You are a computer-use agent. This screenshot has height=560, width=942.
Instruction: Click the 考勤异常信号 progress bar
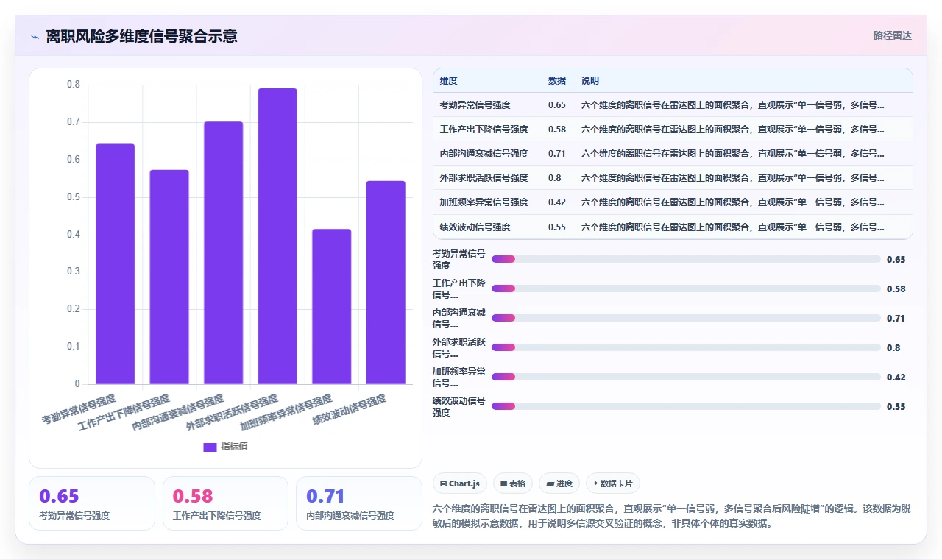point(686,259)
